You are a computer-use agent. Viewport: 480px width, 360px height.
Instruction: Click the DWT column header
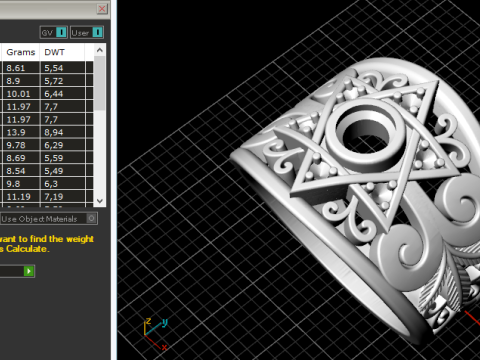pos(62,52)
